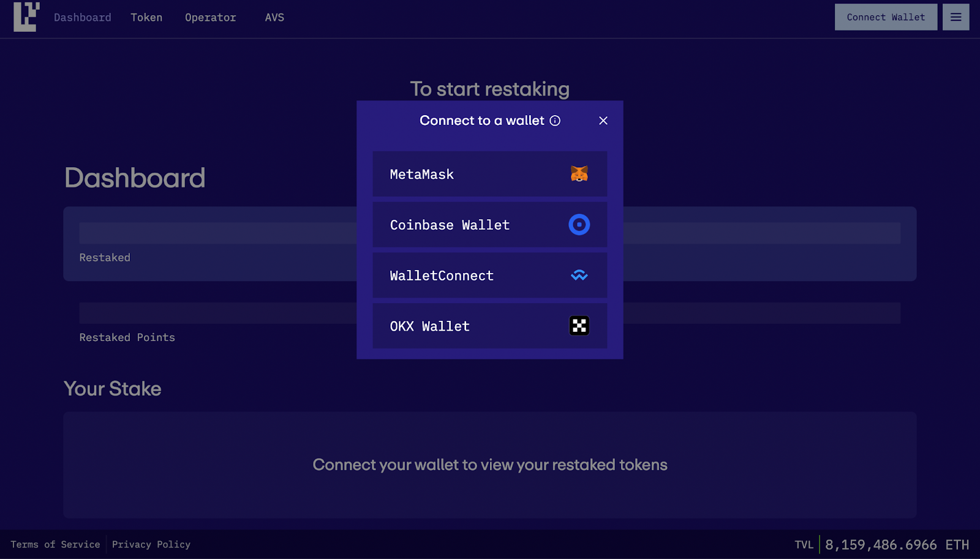Open the Terms of Service link
The height and width of the screenshot is (559, 980).
55,544
